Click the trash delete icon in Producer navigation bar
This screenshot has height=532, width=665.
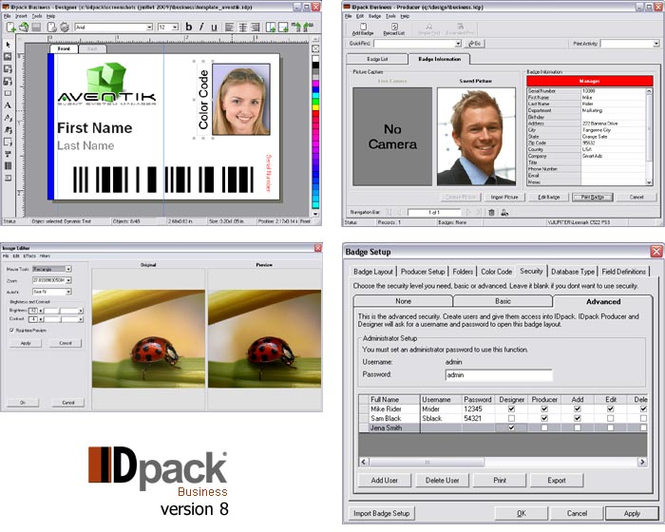pos(491,212)
